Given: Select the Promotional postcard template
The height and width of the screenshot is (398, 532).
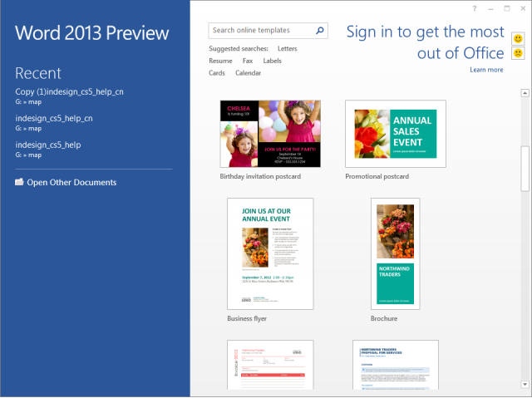Looking at the screenshot, I should tap(395, 134).
